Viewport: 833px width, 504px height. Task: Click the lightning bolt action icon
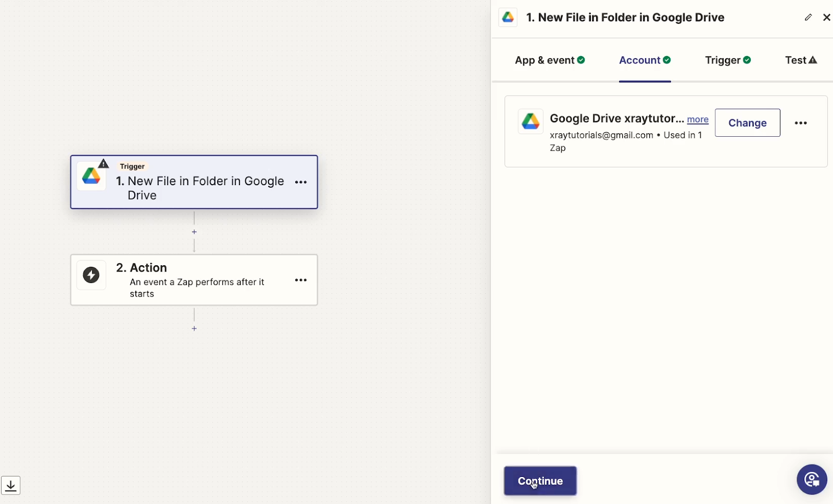point(91,275)
